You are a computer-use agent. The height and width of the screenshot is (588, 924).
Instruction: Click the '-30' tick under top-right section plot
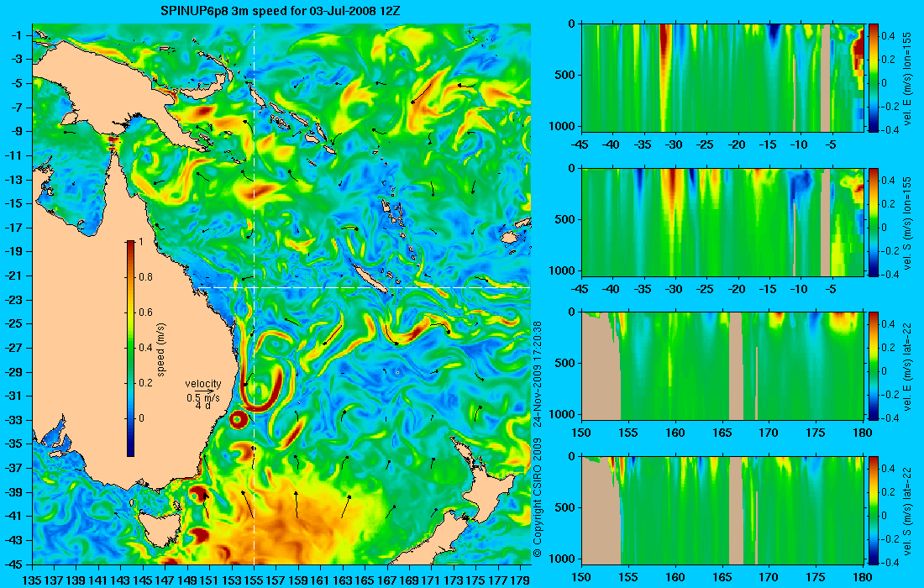(x=675, y=144)
